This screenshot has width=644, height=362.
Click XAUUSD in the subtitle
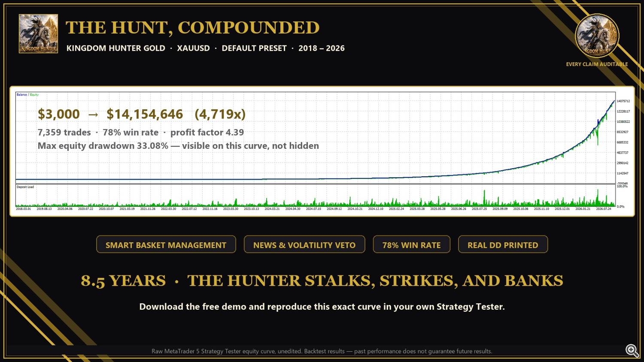click(x=193, y=48)
